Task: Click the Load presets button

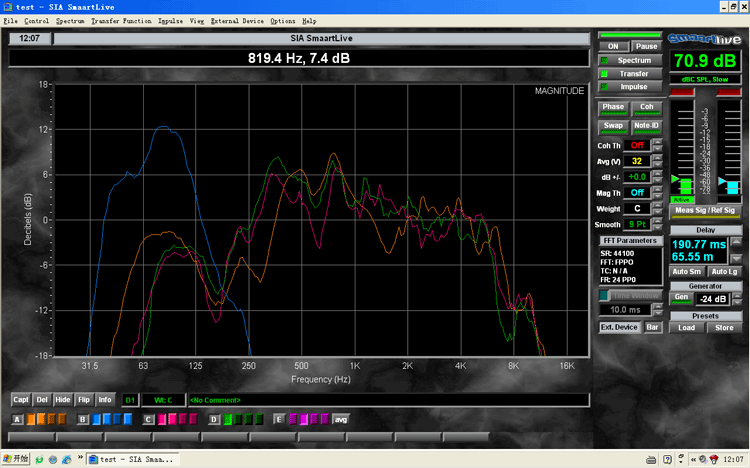Action: [x=686, y=328]
